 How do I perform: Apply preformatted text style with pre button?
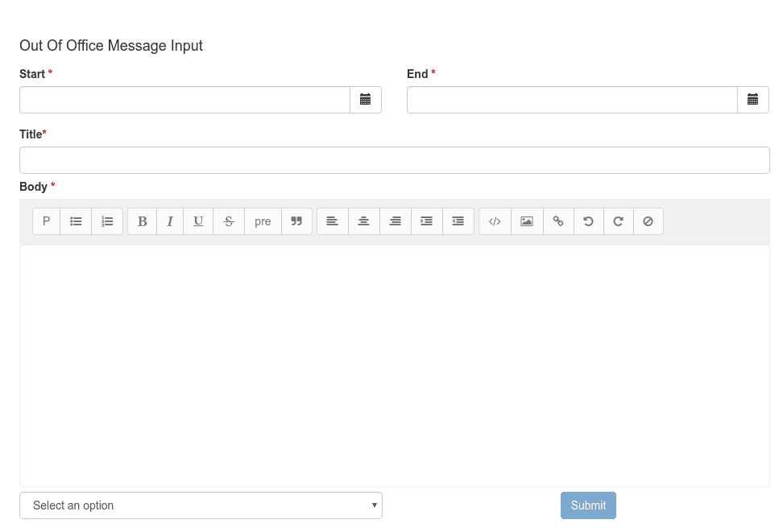pos(263,221)
